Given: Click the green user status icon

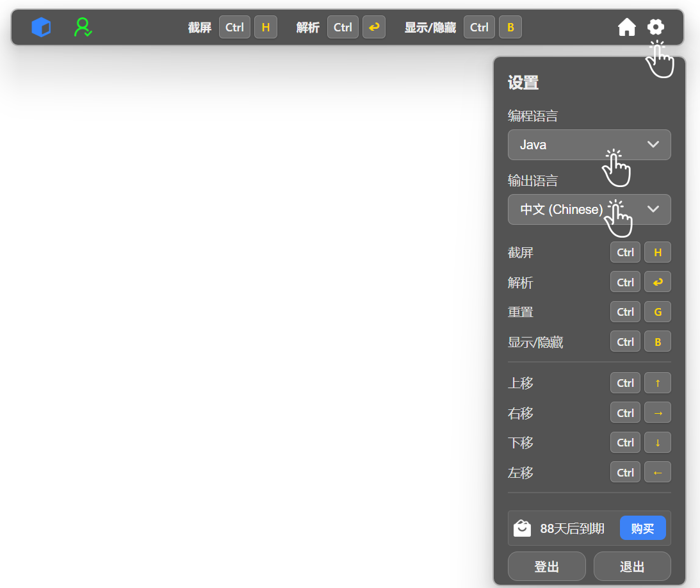Looking at the screenshot, I should click(83, 28).
